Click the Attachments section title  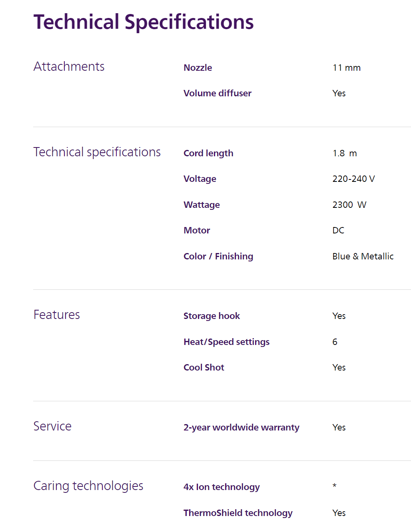point(69,66)
